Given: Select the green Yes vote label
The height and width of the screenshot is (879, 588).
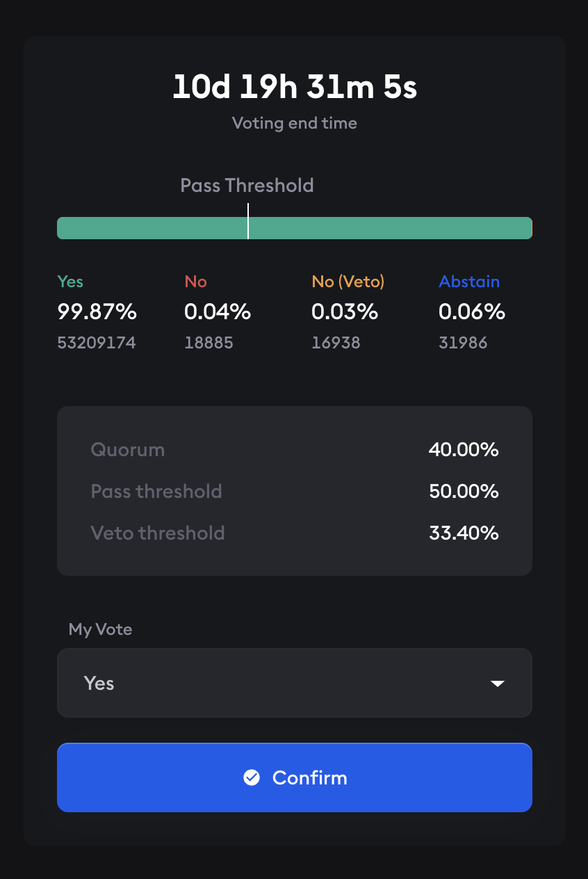Looking at the screenshot, I should [x=70, y=282].
